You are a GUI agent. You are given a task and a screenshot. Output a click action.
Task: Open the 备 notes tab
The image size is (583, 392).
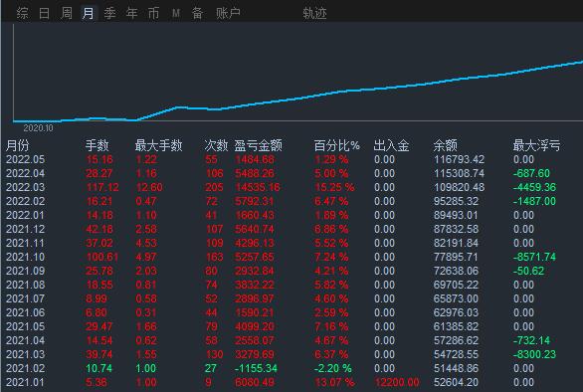pos(197,13)
